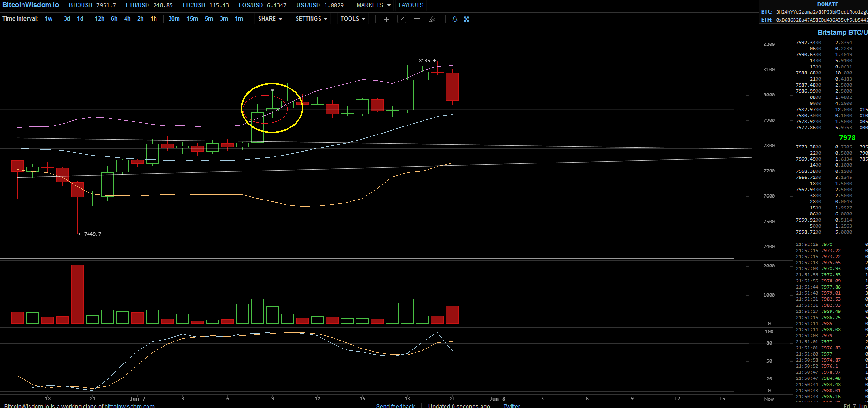Click ask price 7992.34 in order book

coord(809,43)
